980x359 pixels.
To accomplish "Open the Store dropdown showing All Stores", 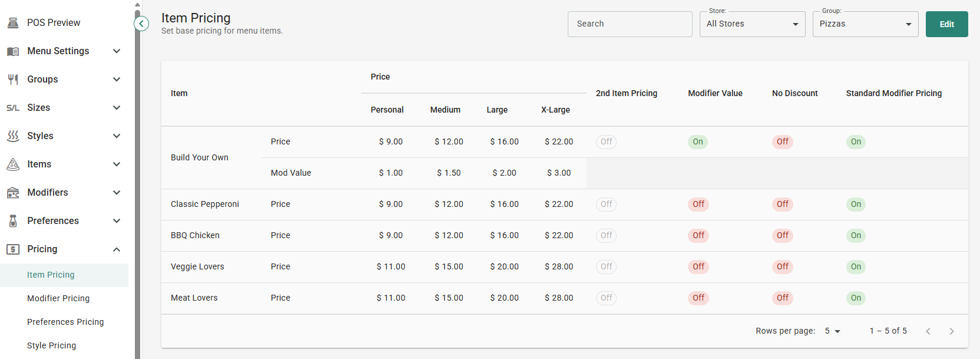I will coord(752,24).
